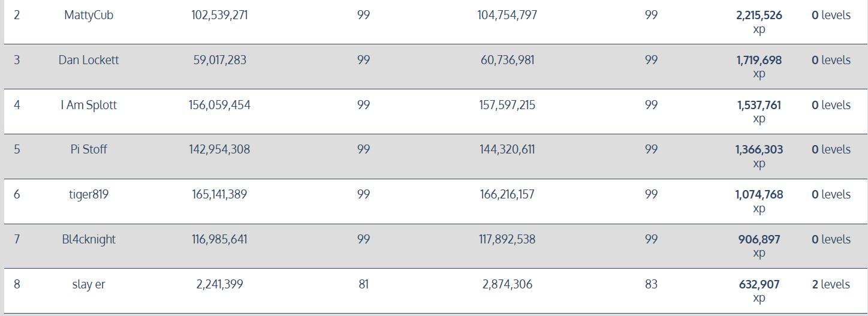868x316 pixels.
Task: Select the I Am Splott player name
Action: 89,105
